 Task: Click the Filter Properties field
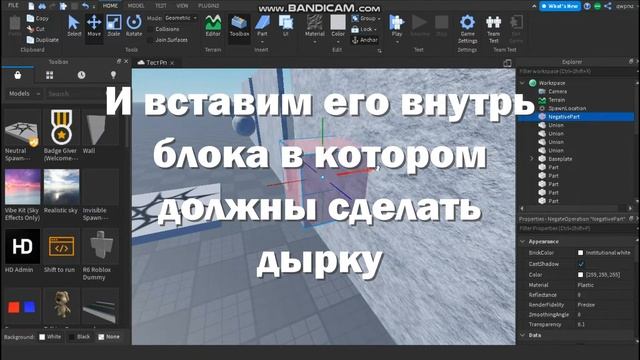pos(576,229)
